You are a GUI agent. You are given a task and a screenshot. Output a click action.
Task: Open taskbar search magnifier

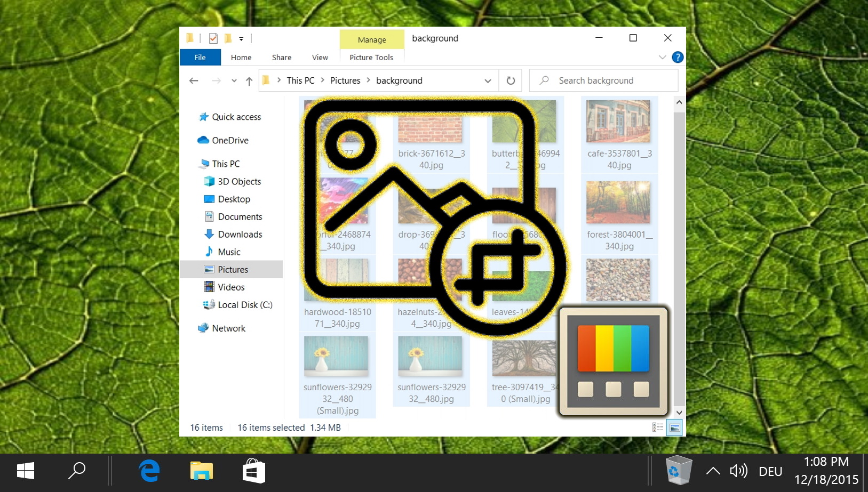coord(77,471)
